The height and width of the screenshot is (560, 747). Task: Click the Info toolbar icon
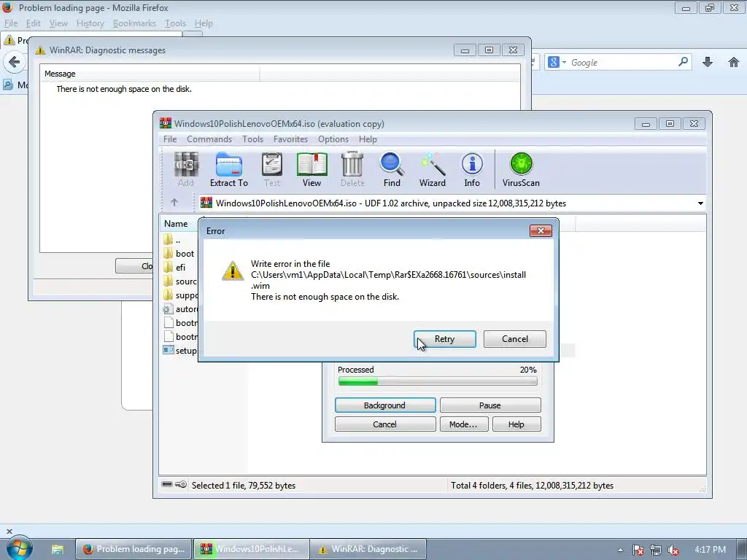(472, 169)
